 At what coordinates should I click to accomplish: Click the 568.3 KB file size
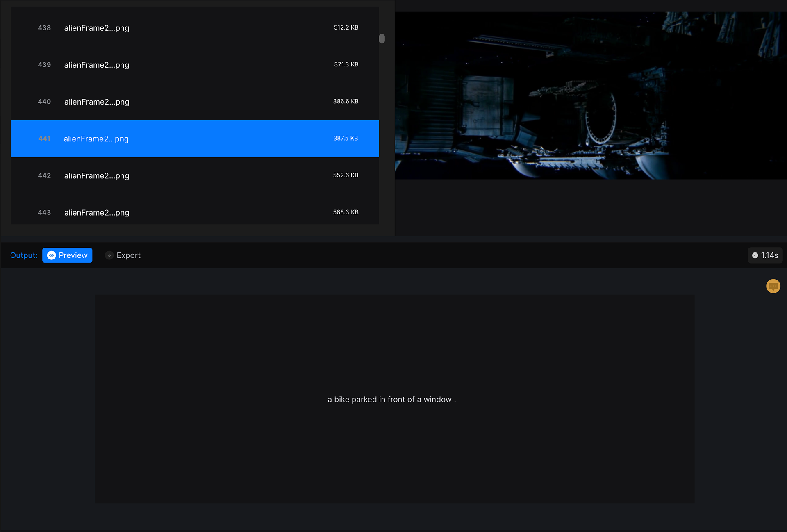[346, 212]
